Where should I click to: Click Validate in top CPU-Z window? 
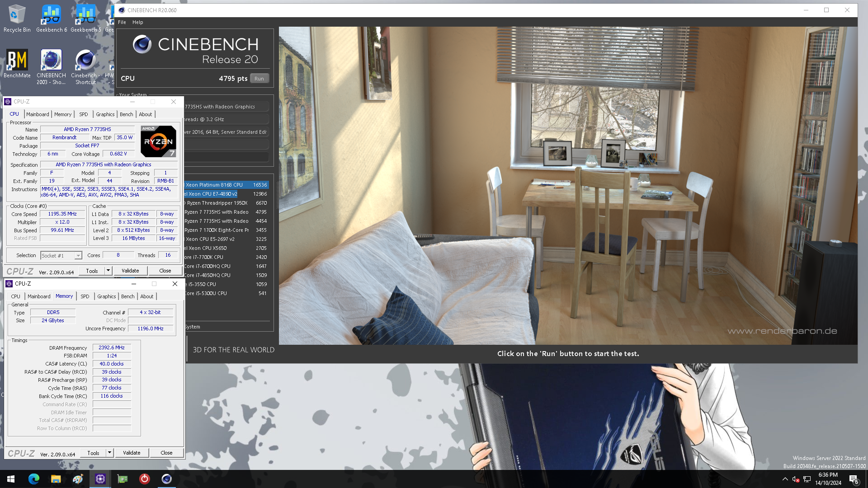130,271
